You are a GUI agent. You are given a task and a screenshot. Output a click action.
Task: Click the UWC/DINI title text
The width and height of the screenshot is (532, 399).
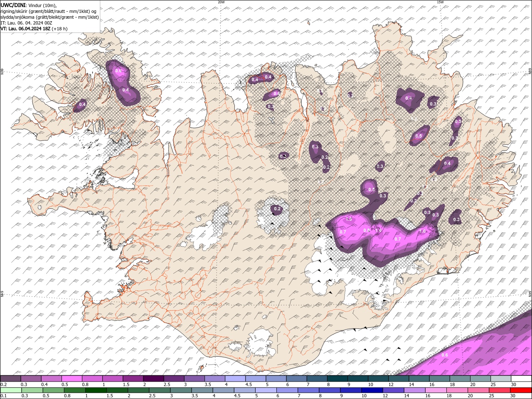click(13, 5)
